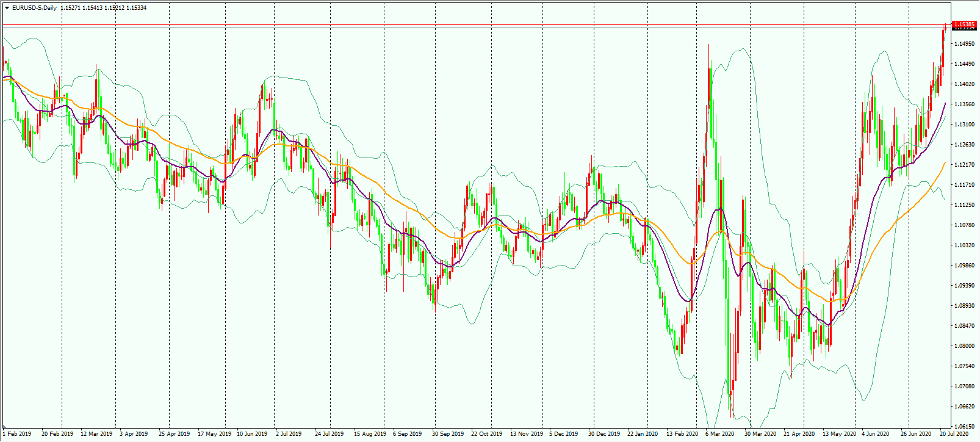Click the 30 Mar 2020 date label
This screenshot has width=980, height=442.
click(760, 434)
